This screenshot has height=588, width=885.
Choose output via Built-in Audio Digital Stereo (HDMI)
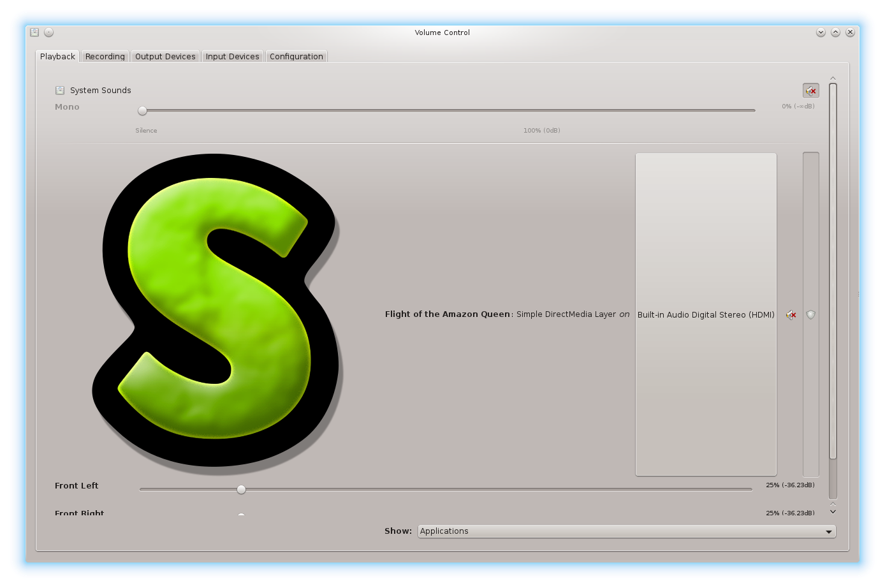706,315
